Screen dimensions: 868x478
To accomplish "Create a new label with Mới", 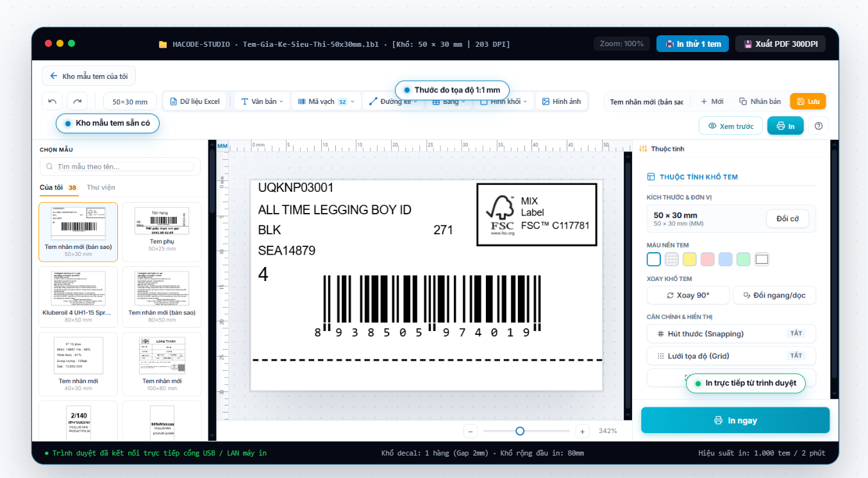I will coord(712,101).
